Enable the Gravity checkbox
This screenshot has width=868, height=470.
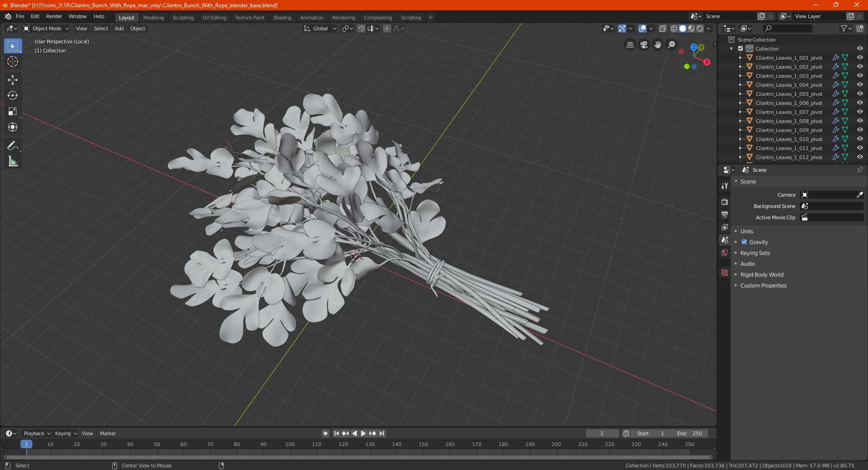[x=744, y=242]
